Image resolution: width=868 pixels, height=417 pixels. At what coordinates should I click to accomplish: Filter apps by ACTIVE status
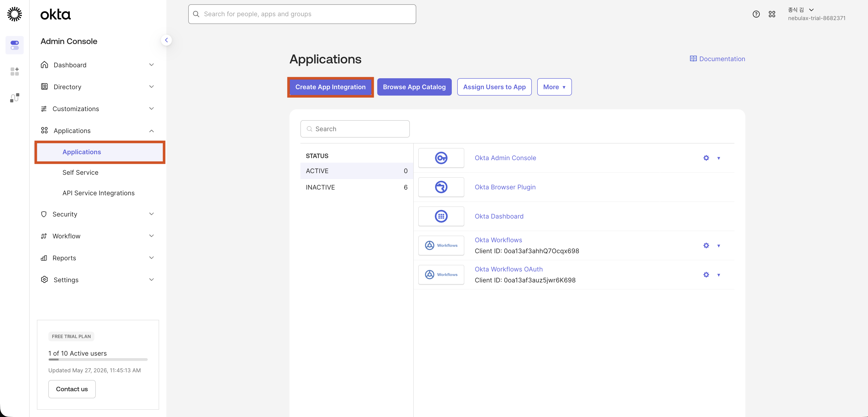[x=356, y=171]
